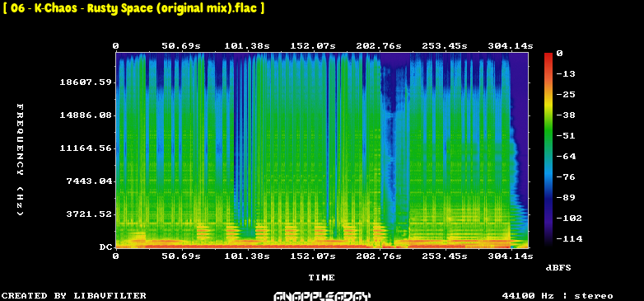Select the 304.14s marker on the bottom time axis
644x301 pixels.
tap(510, 256)
